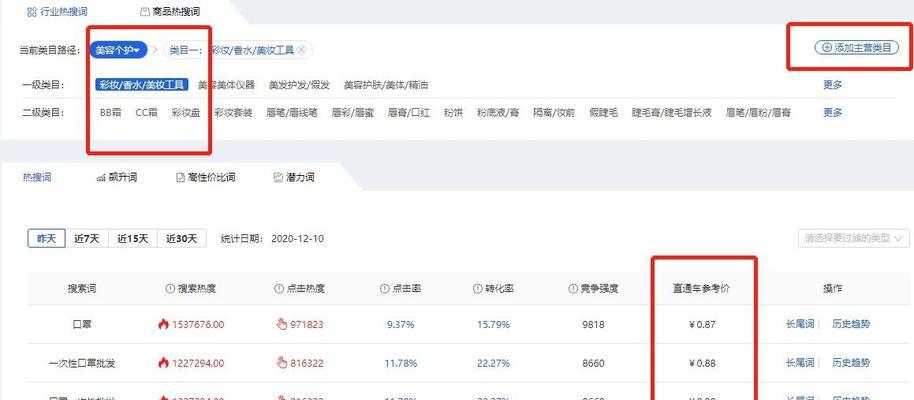Choose second-level category 彩妆套装

click(x=233, y=113)
